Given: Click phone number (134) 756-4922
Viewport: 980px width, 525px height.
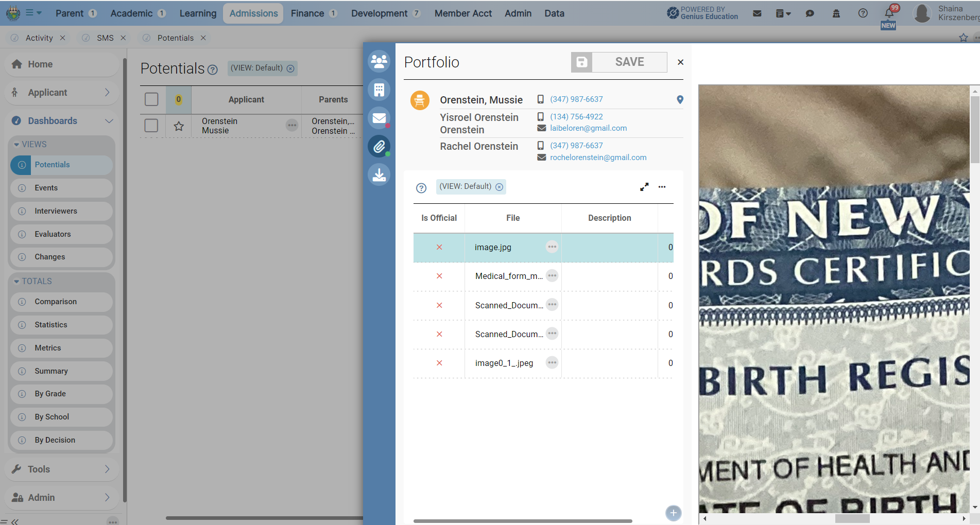Looking at the screenshot, I should (576, 117).
